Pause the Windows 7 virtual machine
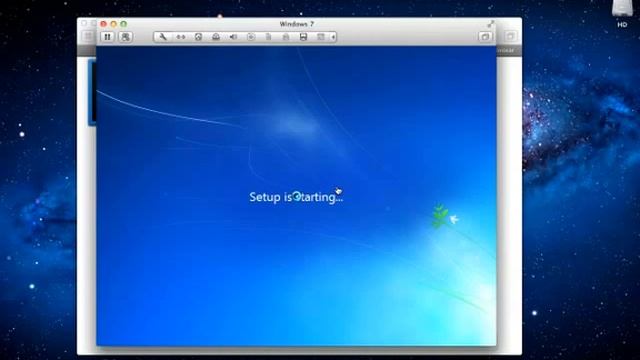640x360 pixels. point(107,37)
